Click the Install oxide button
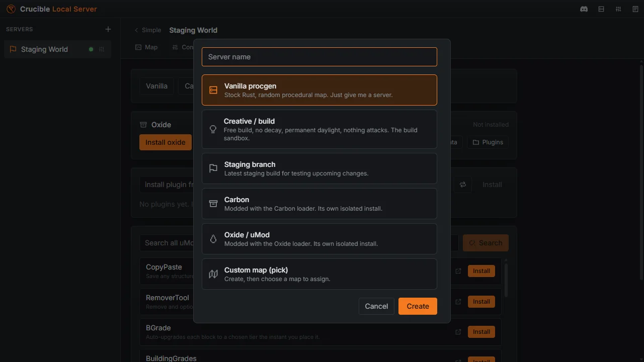This screenshot has height=362, width=644. (x=166, y=142)
